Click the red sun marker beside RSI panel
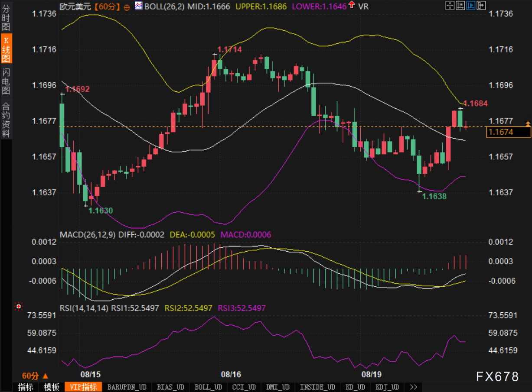The width and height of the screenshot is (532, 392). point(19,307)
